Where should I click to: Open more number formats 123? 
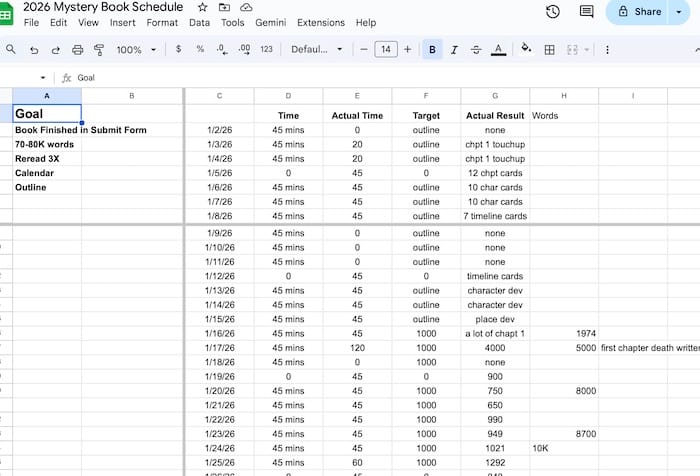[x=267, y=49]
